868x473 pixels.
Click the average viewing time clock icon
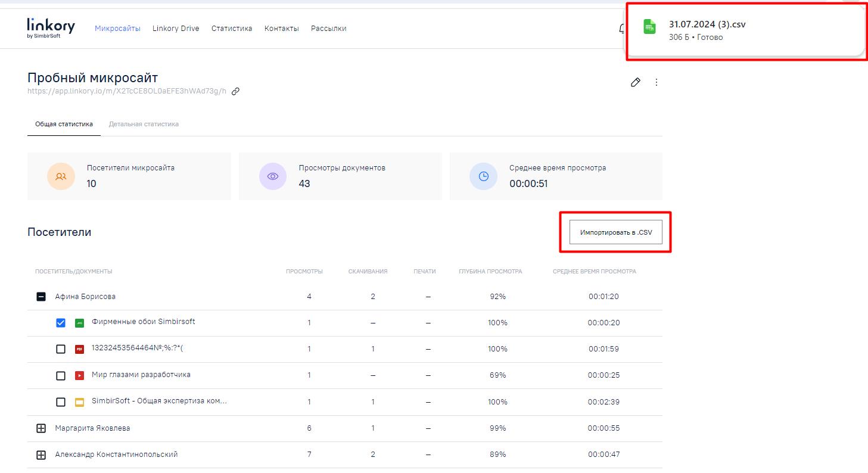coord(483,176)
